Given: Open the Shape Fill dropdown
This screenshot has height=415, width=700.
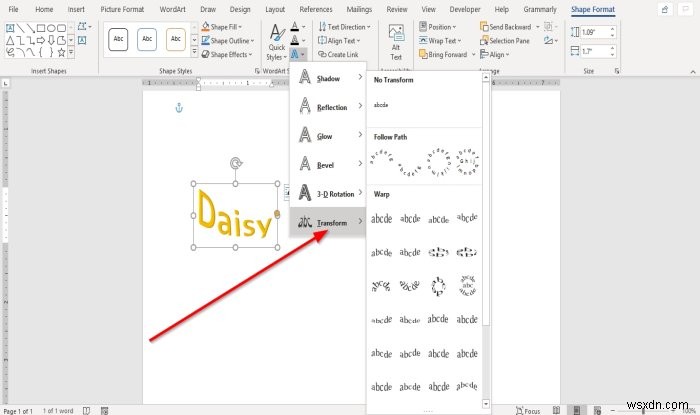Looking at the screenshot, I should tap(221, 27).
